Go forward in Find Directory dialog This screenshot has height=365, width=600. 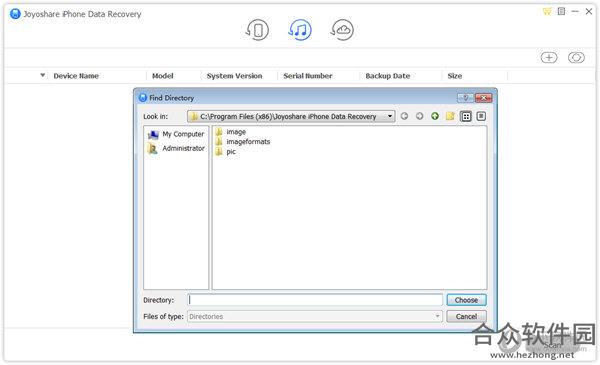(x=420, y=116)
